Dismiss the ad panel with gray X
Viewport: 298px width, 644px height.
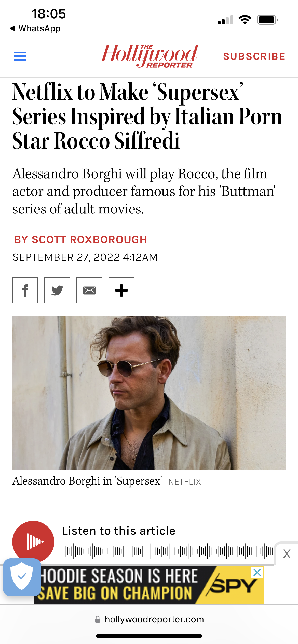[287, 554]
